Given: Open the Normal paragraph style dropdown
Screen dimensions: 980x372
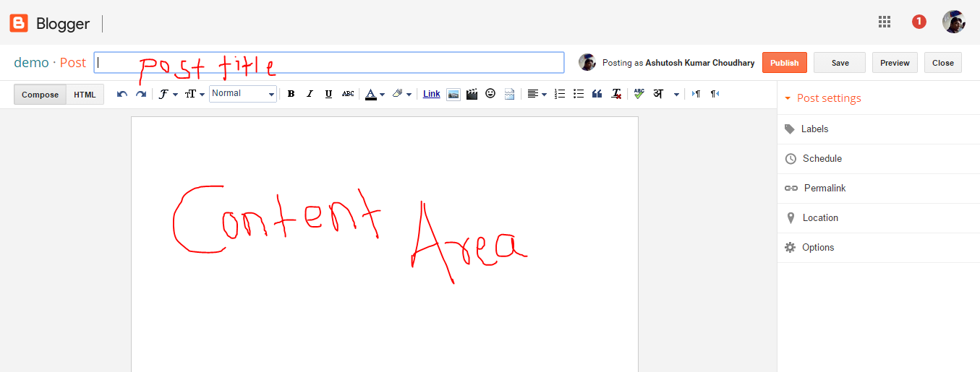Looking at the screenshot, I should tap(243, 93).
